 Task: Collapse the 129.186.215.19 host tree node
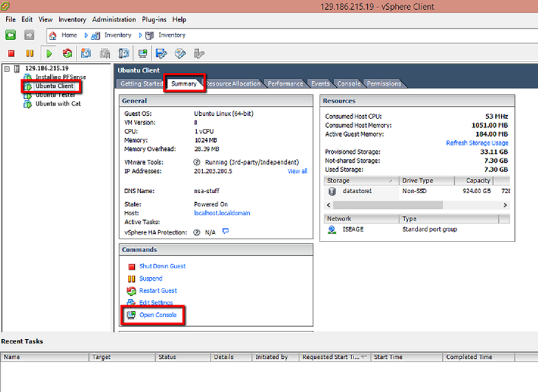coord(7,69)
